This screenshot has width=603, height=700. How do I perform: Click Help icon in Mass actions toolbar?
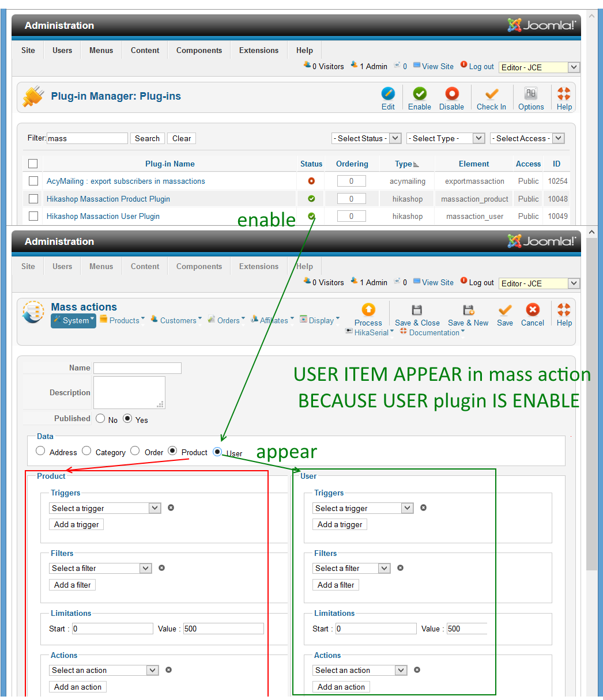pyautogui.click(x=564, y=310)
